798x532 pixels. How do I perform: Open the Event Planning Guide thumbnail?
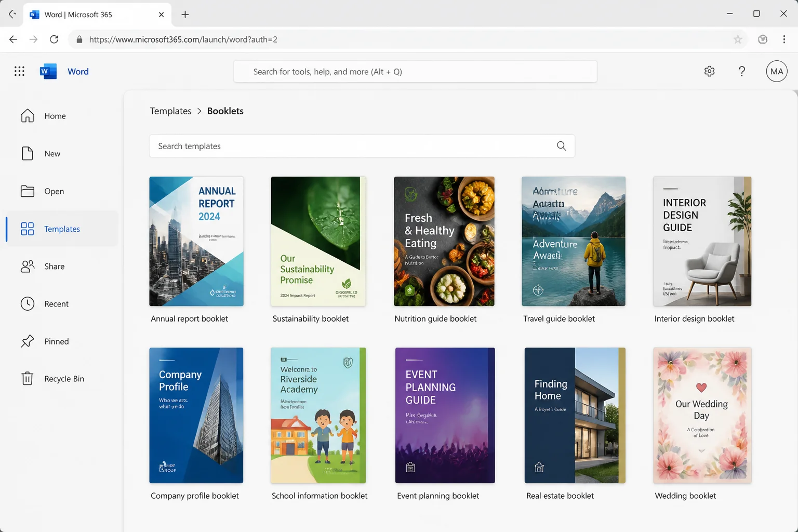pyautogui.click(x=445, y=416)
